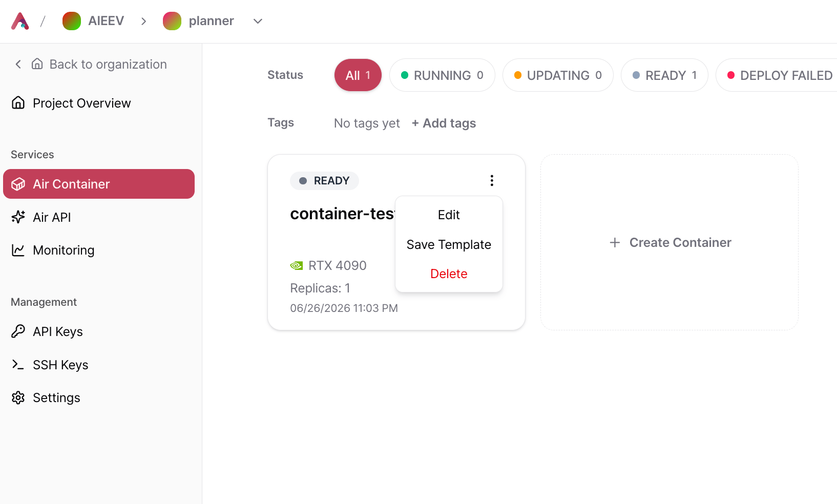Filter containers by DEPLOY FAILED status

point(777,75)
